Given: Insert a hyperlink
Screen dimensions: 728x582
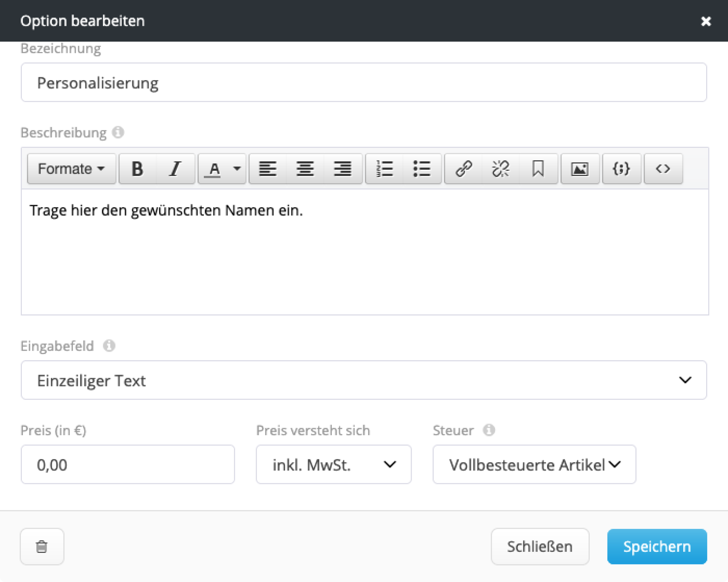Looking at the screenshot, I should pyautogui.click(x=464, y=169).
